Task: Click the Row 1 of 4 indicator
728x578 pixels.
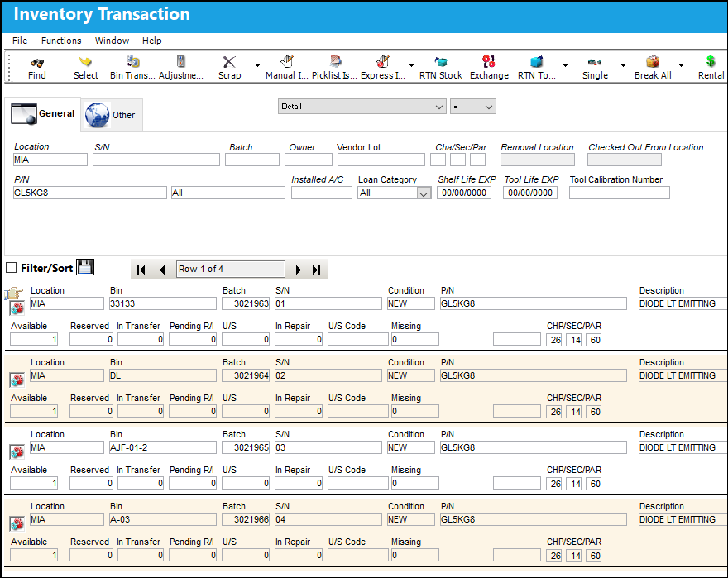Action: coord(230,270)
